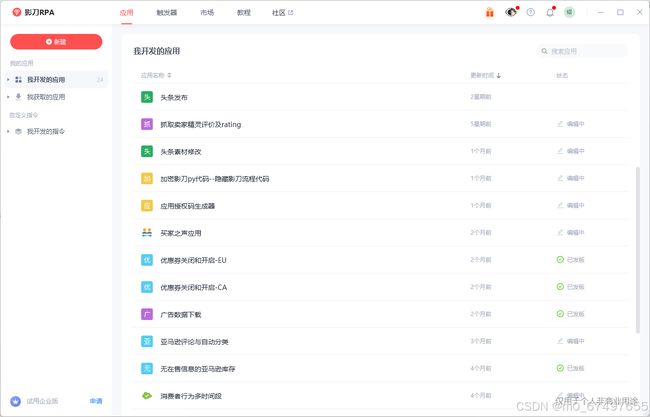Click 加密影刀py代码--隐藏影刀流程代码 app name
This screenshot has height=417, width=650.
coord(215,179)
